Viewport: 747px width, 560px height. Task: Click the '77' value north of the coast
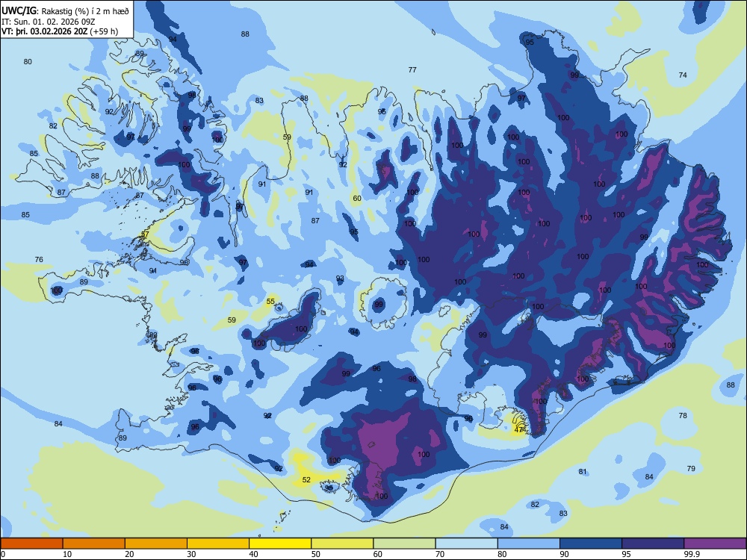[x=412, y=69]
